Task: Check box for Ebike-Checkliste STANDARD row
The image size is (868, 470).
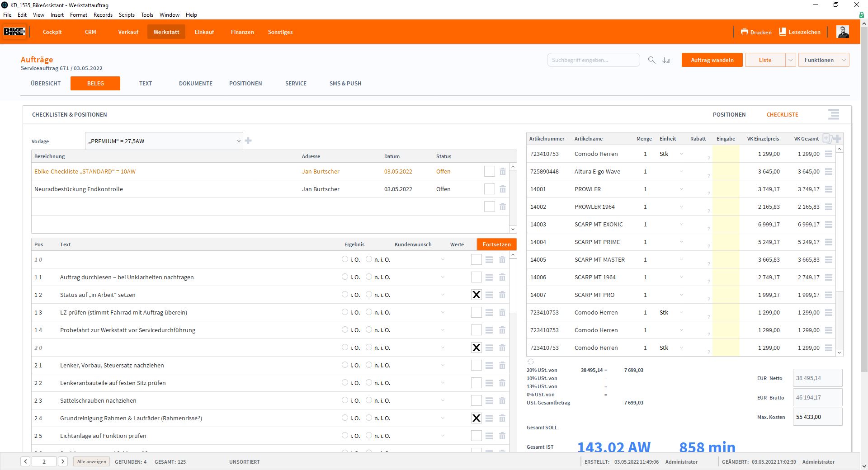Action: coord(489,172)
